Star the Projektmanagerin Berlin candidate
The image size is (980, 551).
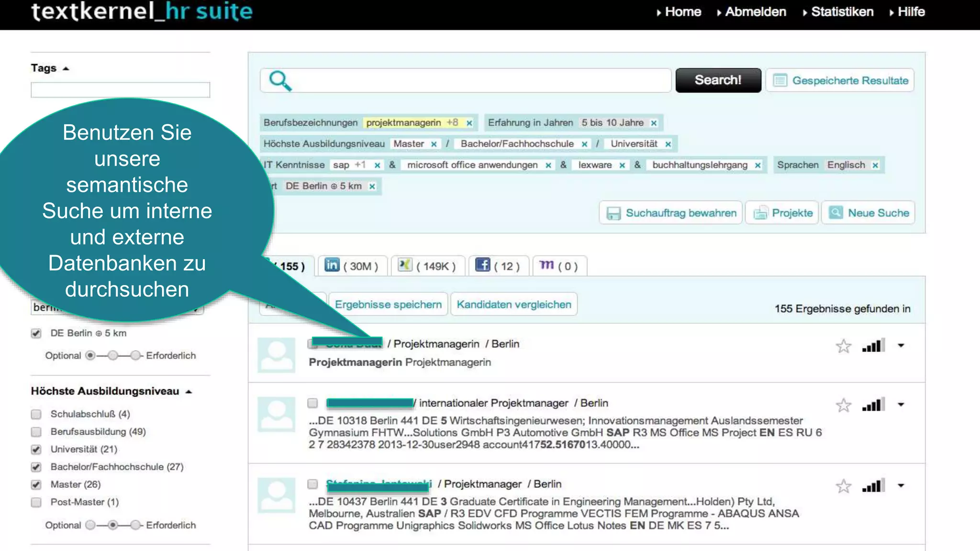tap(844, 346)
